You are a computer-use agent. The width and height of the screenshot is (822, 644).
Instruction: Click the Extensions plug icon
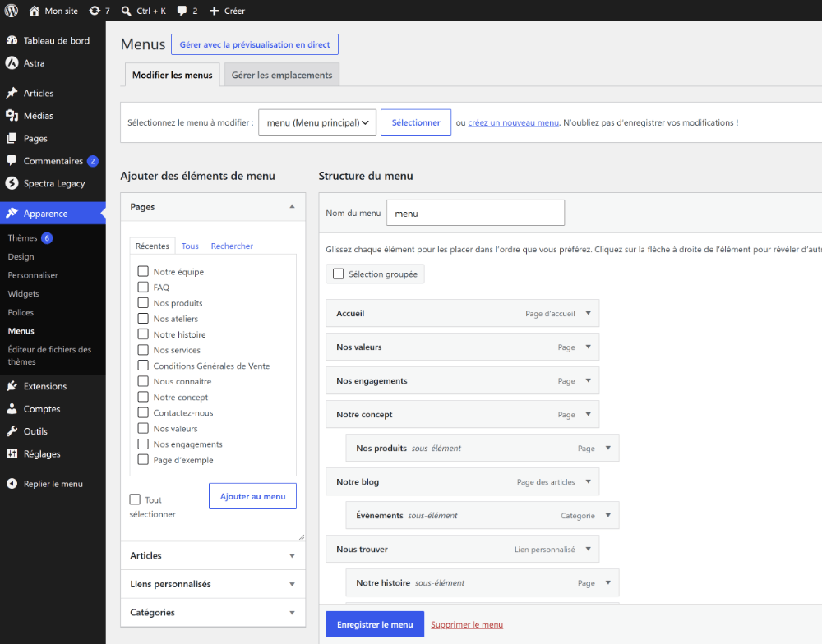(x=12, y=386)
